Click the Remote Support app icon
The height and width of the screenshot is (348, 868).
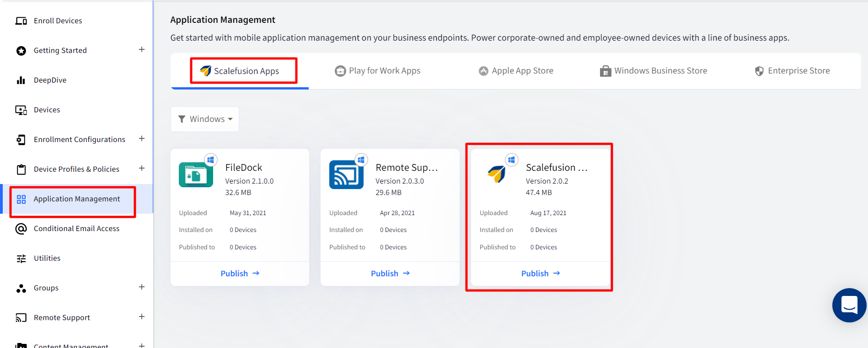tap(346, 175)
